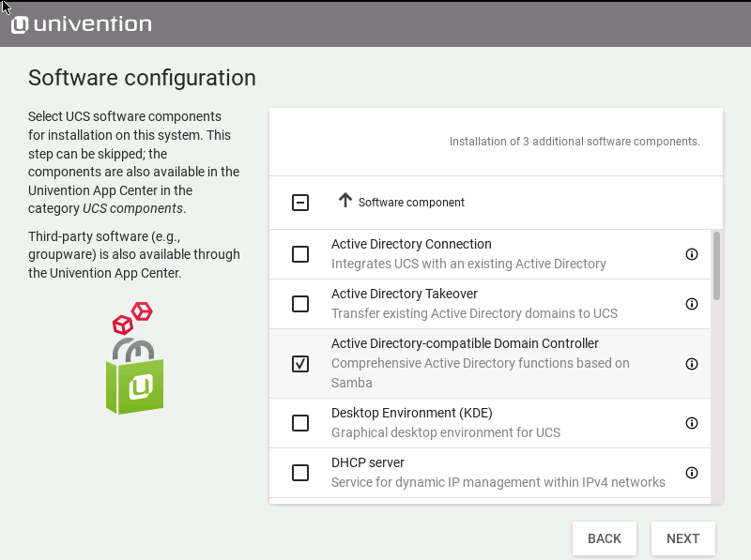The image size is (751, 560).
Task: Check the Desktop Environment (KDE) box
Action: (x=300, y=423)
